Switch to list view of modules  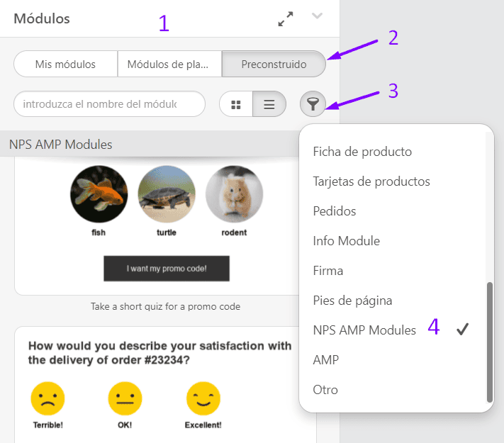pyautogui.click(x=269, y=104)
